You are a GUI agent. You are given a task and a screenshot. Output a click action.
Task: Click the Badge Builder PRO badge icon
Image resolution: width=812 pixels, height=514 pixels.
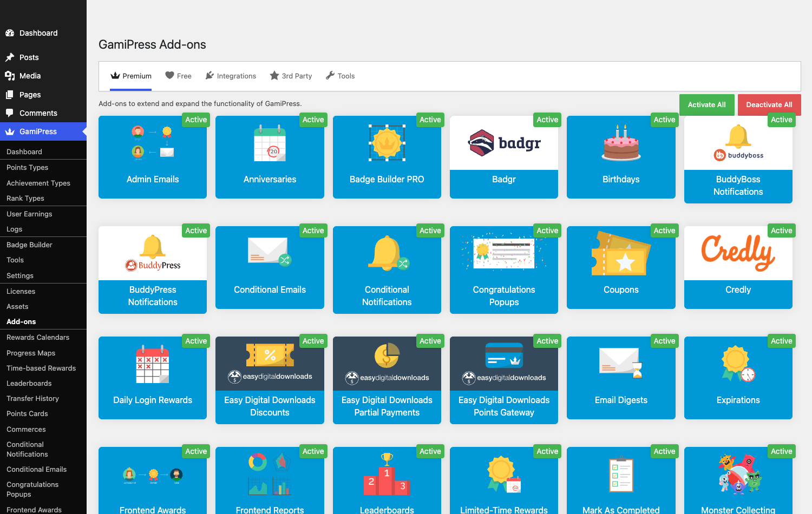[x=387, y=143]
